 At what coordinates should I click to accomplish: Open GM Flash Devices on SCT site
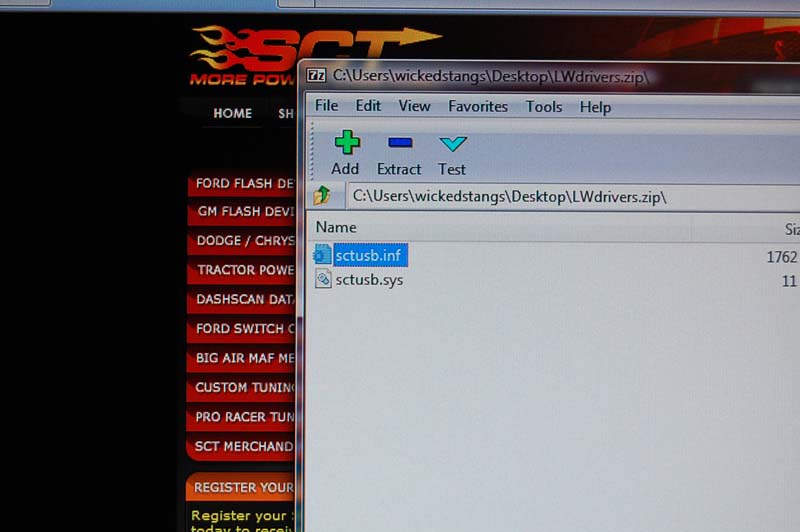click(x=243, y=212)
